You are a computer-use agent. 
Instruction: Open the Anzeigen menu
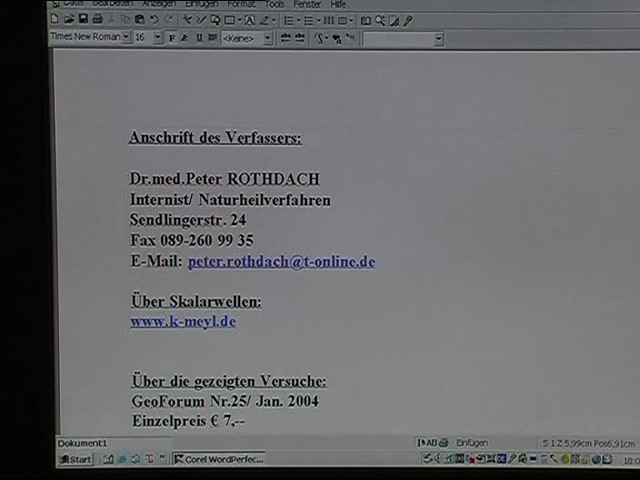pyautogui.click(x=158, y=4)
